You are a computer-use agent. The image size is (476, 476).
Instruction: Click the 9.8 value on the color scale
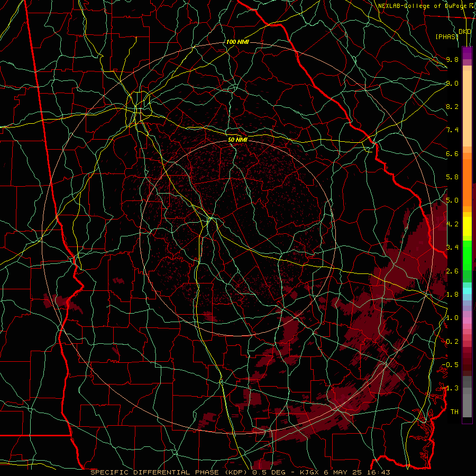tap(452, 59)
